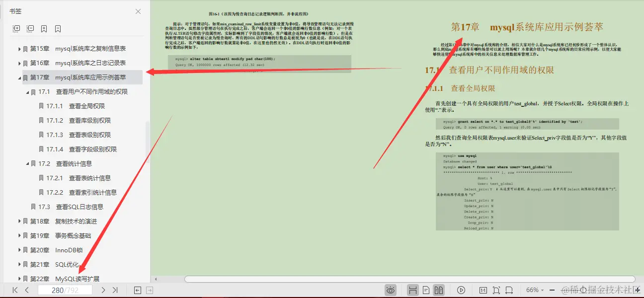Expand all bookmark entries icon
The height and width of the screenshot is (298, 644).
click(x=17, y=28)
